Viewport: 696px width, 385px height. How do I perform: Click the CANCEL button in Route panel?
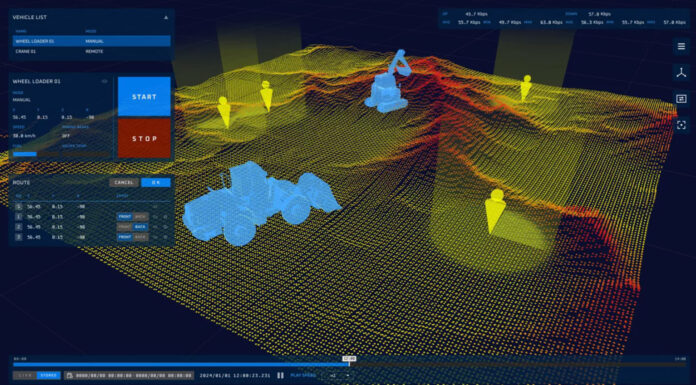point(124,183)
